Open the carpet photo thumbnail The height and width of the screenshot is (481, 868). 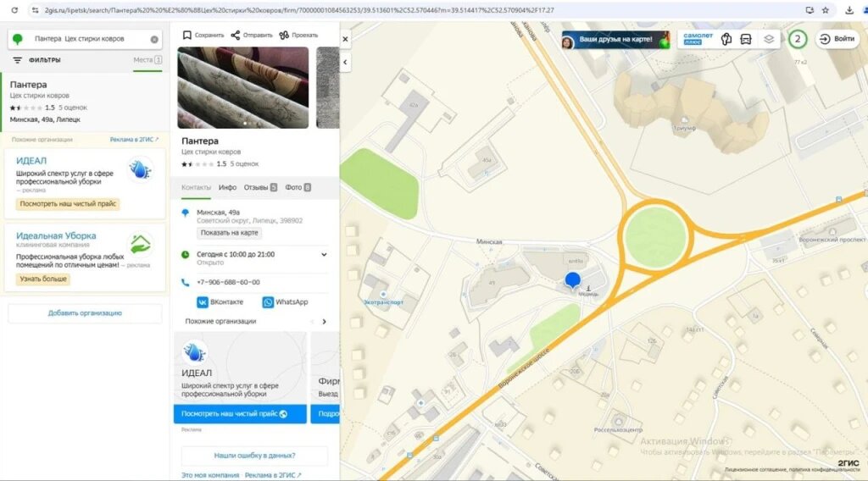click(x=243, y=87)
